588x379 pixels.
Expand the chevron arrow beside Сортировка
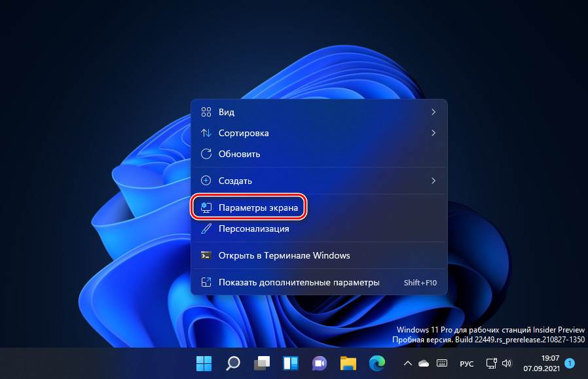click(433, 133)
